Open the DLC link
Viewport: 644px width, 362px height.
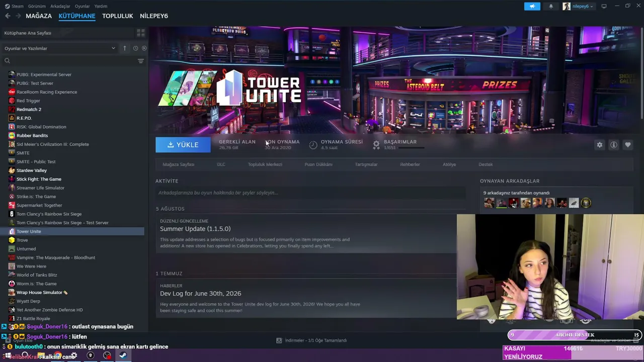221,164
